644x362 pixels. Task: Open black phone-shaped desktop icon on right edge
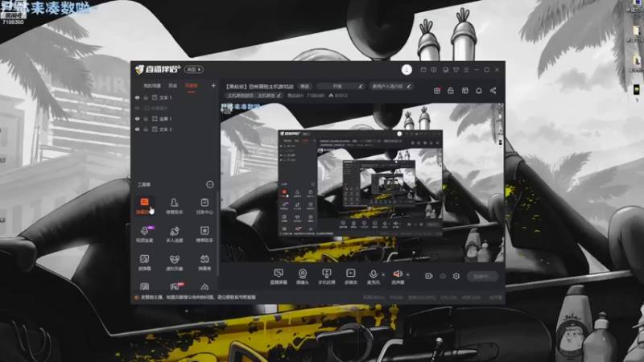point(636,89)
